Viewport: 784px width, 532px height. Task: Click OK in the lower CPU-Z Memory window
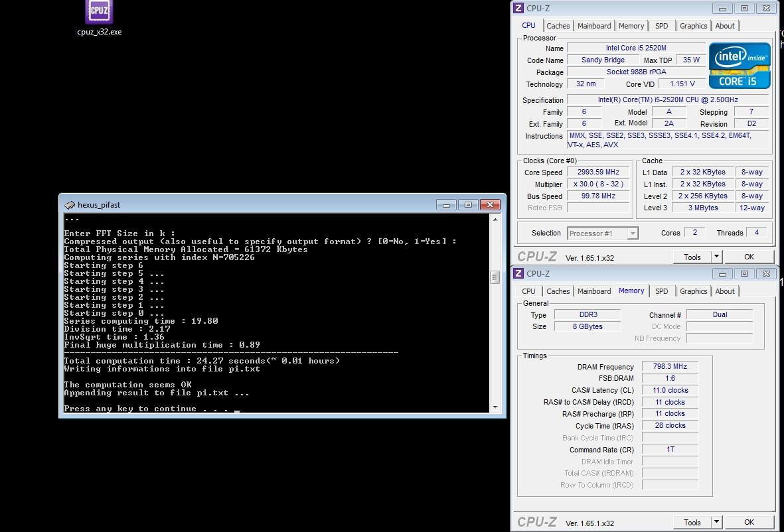[x=749, y=522]
